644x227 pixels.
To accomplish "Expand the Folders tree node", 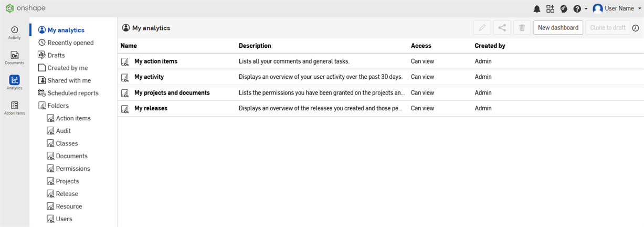I will (58, 106).
